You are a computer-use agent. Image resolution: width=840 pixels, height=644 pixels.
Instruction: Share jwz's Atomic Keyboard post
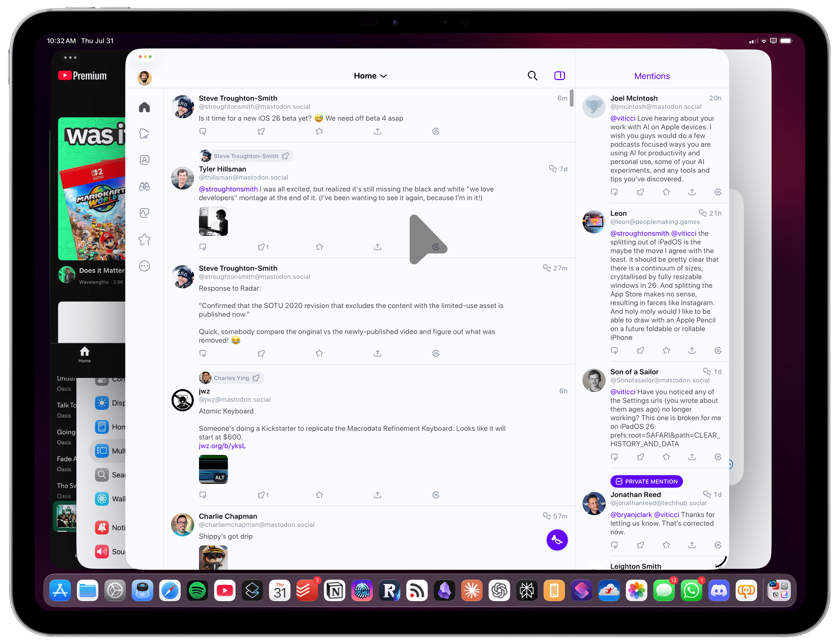click(377, 495)
